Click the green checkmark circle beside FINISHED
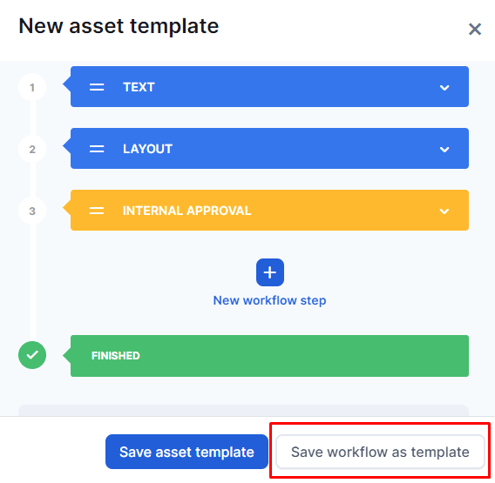The height and width of the screenshot is (483, 495). point(32,355)
